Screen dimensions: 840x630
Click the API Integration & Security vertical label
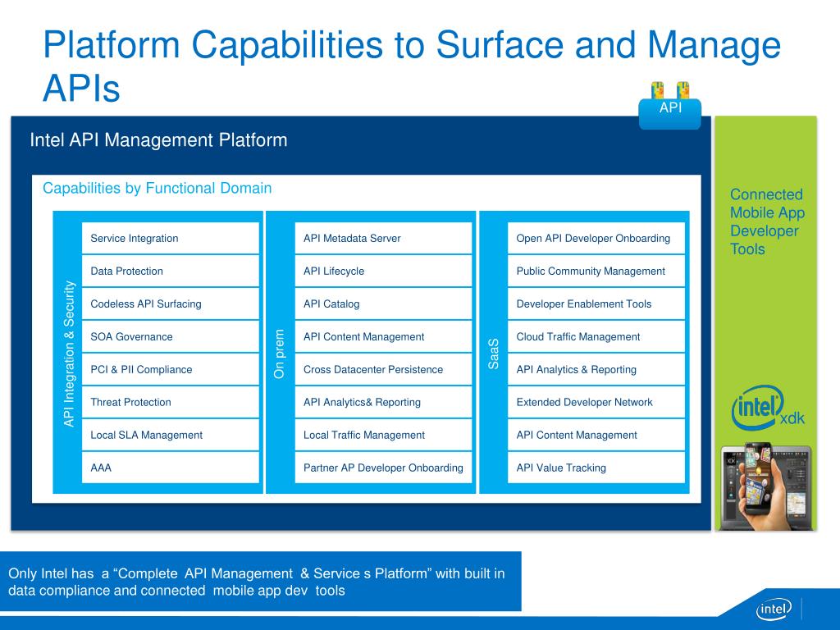pyautogui.click(x=69, y=354)
